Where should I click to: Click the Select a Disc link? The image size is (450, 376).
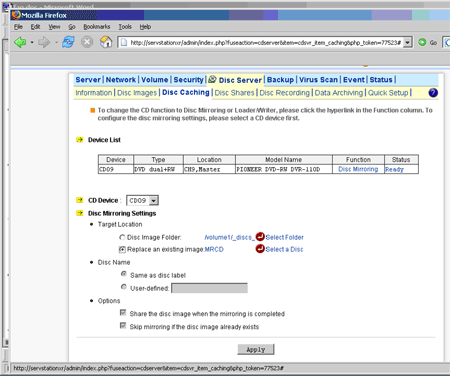284,249
